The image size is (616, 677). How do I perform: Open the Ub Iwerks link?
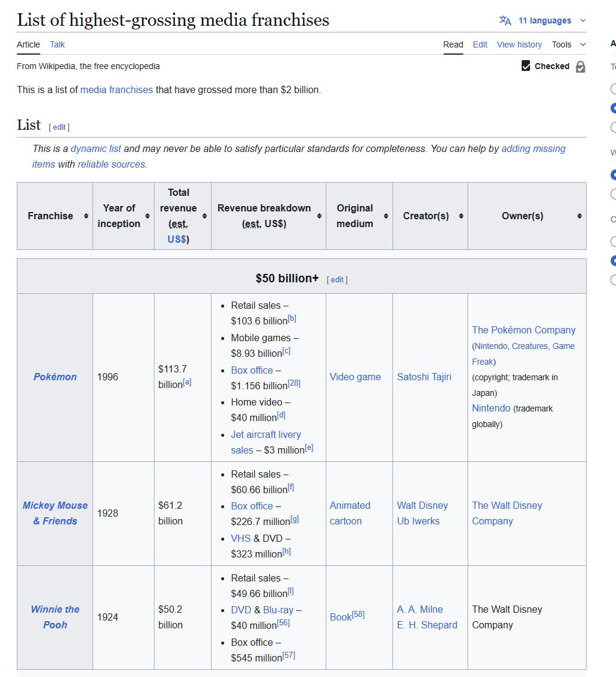pos(418,521)
